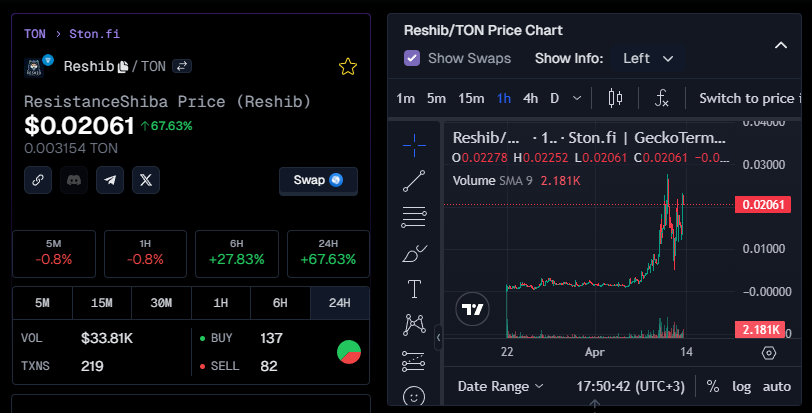Click the TXNS 219 value

tap(92, 366)
